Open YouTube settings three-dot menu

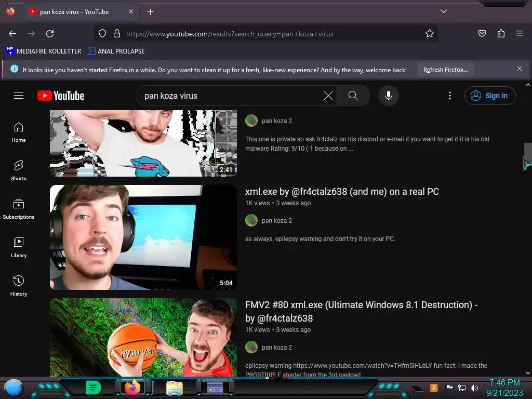[x=450, y=96]
